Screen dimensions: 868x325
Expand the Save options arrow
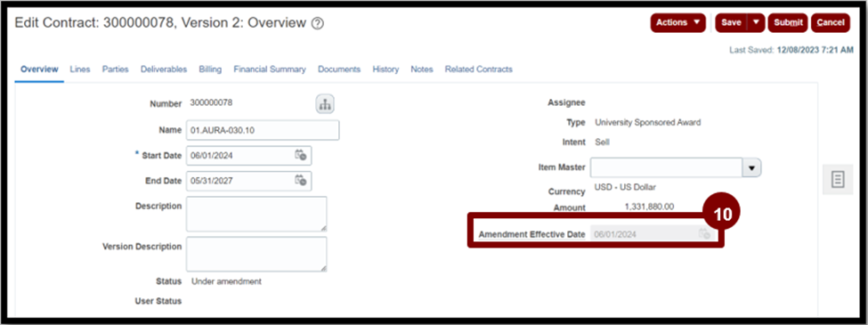[x=756, y=22]
